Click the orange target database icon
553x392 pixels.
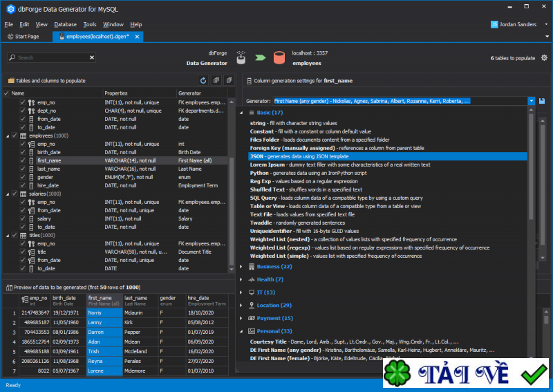coord(278,58)
